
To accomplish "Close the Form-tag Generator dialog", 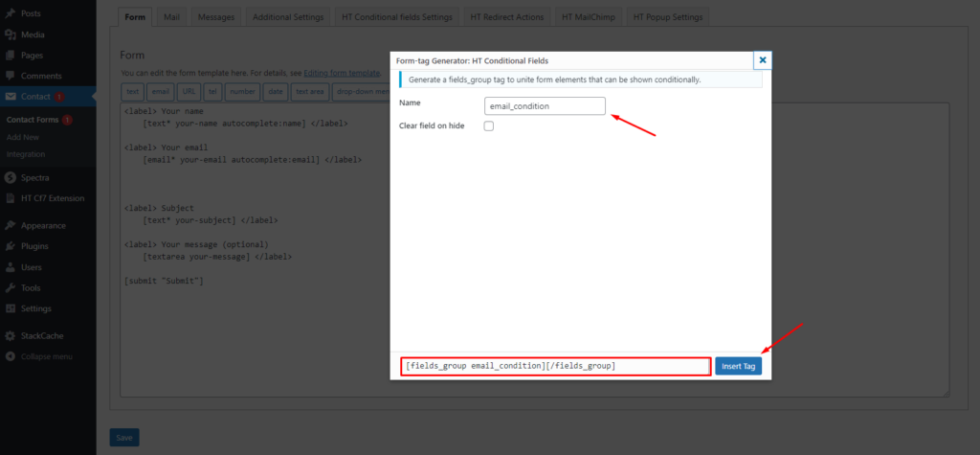I will (763, 60).
